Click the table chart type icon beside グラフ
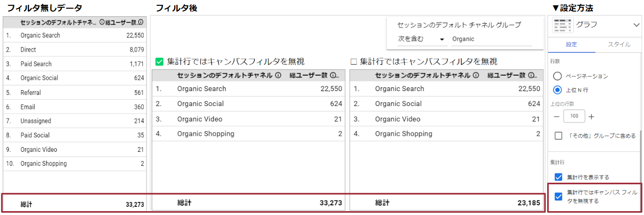 tap(562, 25)
